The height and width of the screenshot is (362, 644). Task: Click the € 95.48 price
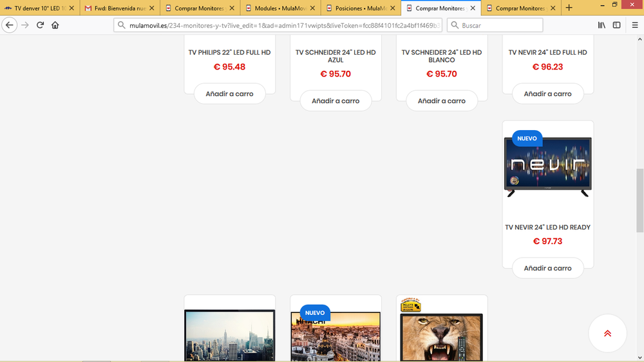click(230, 66)
